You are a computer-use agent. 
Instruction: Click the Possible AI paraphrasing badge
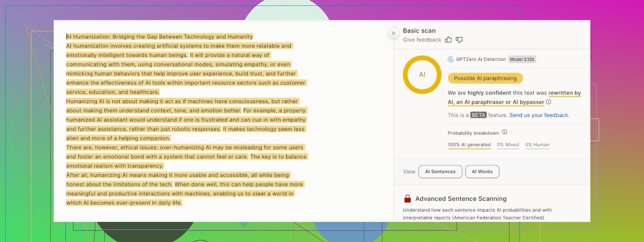[x=485, y=78]
